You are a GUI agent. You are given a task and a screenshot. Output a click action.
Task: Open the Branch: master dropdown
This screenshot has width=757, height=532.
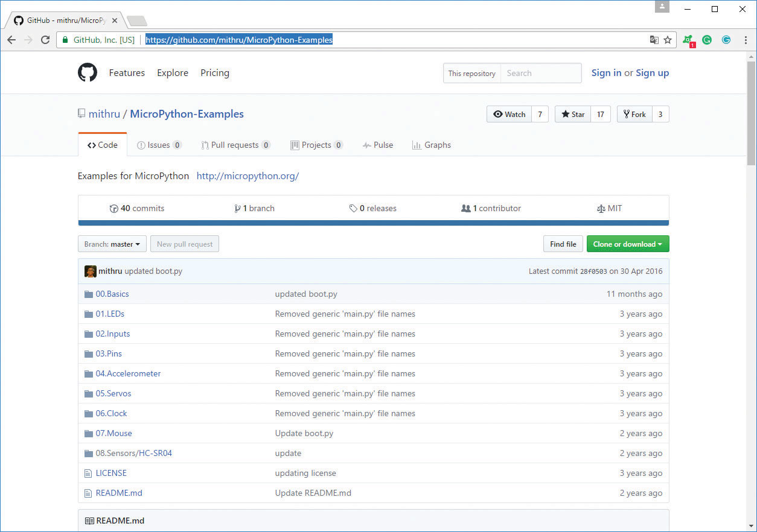click(x=112, y=244)
